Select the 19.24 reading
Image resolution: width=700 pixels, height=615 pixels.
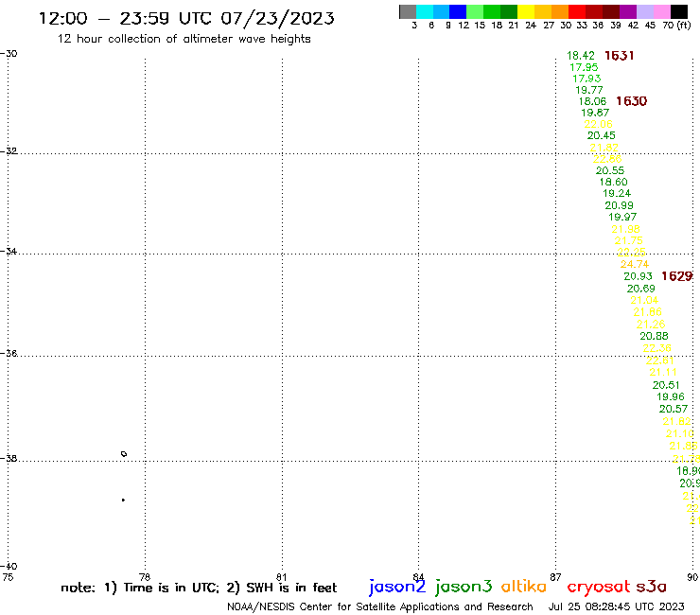[x=617, y=193]
